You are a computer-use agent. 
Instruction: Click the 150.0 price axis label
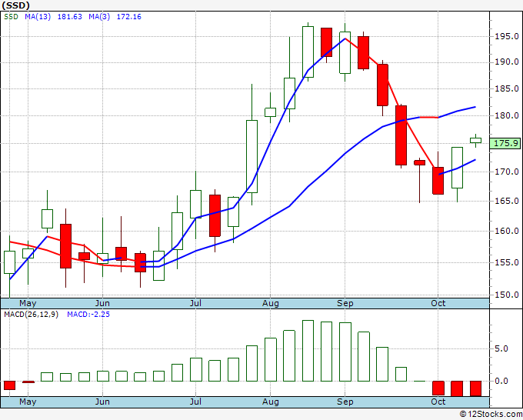[x=506, y=295]
